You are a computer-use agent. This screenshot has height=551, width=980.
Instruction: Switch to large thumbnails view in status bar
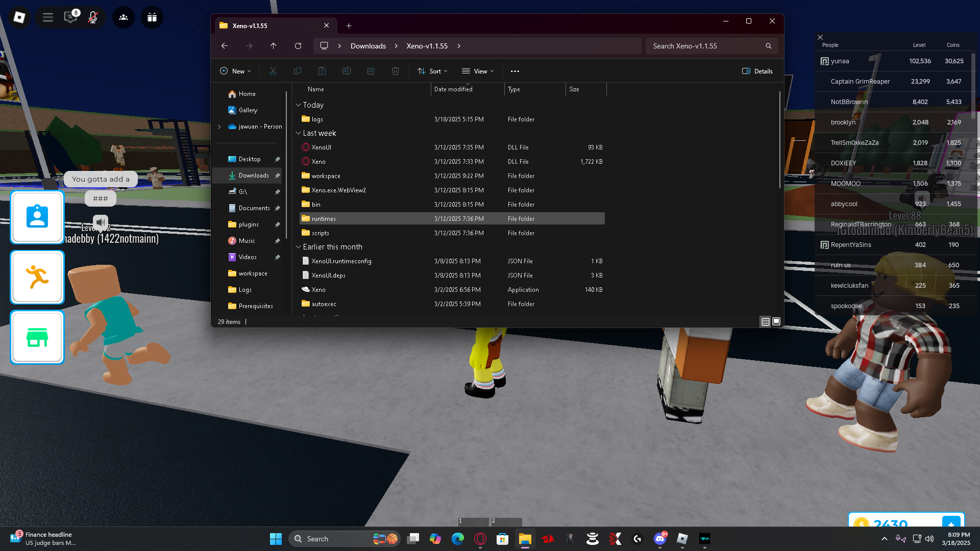(776, 322)
